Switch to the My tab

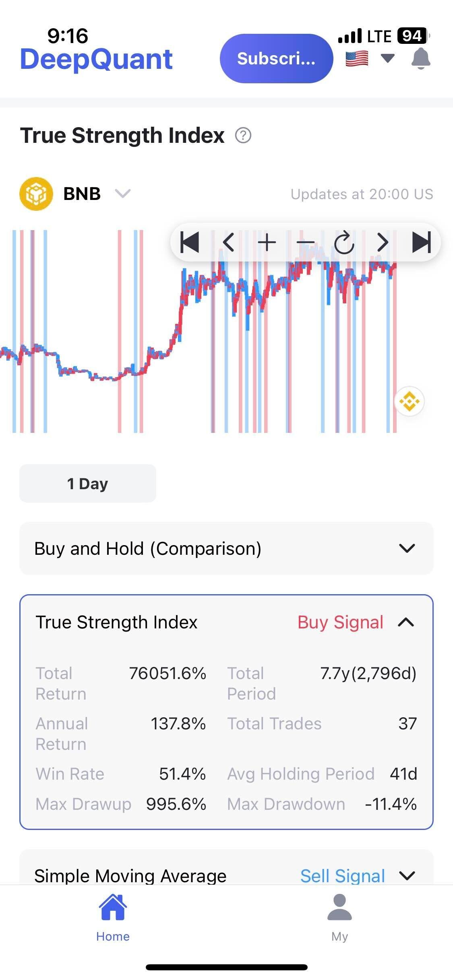pos(339,918)
